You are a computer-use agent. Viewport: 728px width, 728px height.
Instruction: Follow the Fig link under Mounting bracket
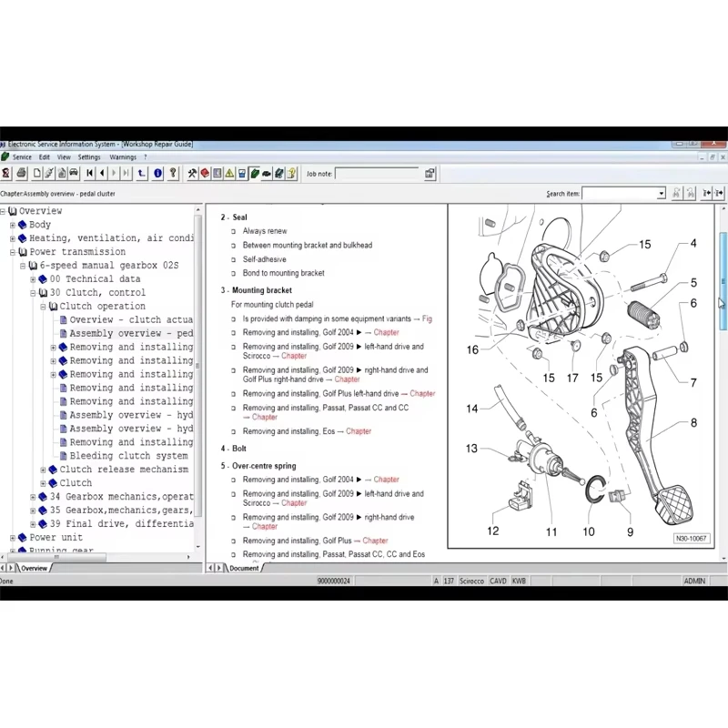point(427,318)
